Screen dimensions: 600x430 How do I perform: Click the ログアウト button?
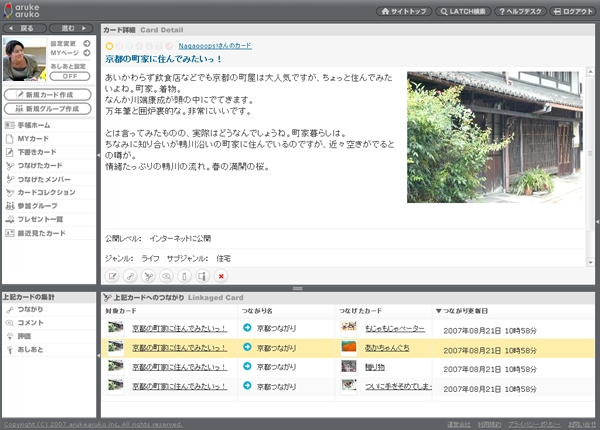573,11
